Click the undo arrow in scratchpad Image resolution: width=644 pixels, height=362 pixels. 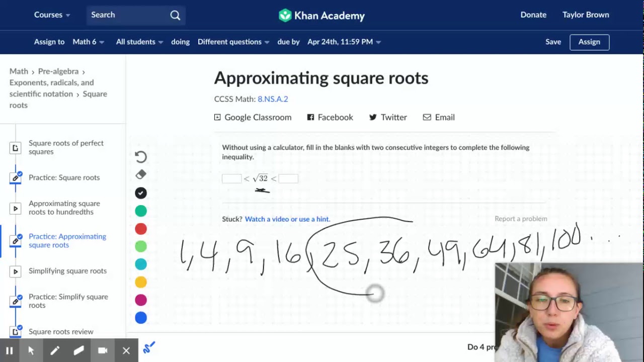[141, 157]
